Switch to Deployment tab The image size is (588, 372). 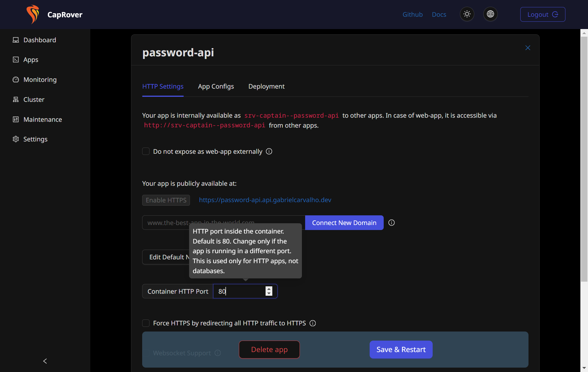coord(266,86)
